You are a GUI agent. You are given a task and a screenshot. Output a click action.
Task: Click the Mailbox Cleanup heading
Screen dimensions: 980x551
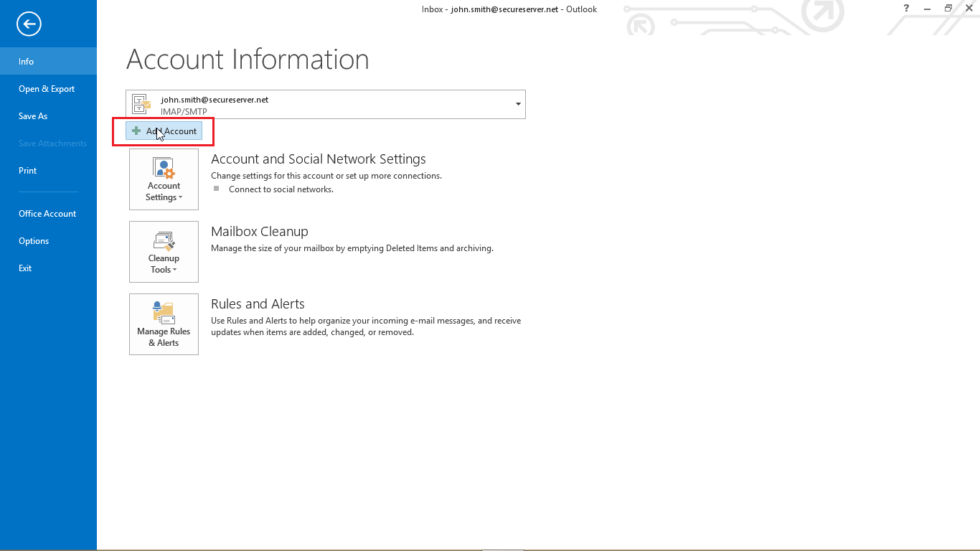coord(260,232)
